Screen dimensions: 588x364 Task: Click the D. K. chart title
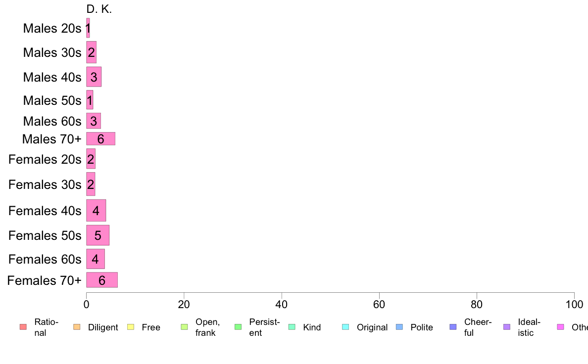[99, 9]
